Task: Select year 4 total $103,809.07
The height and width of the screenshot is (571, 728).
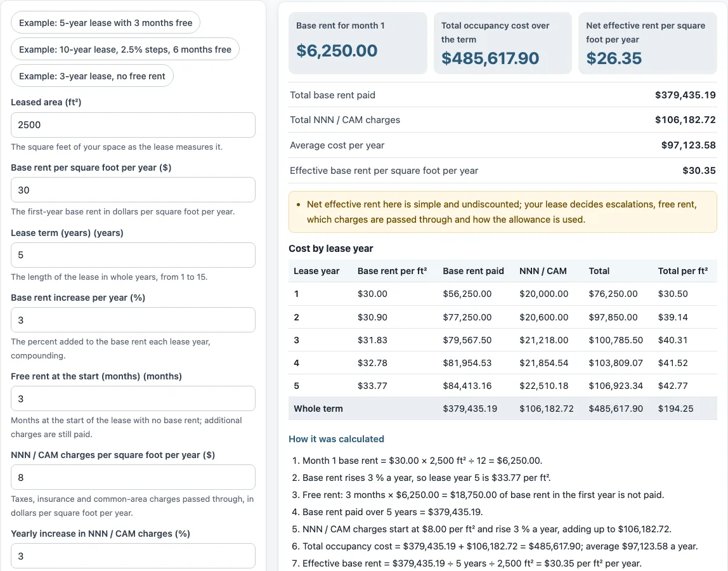Action: point(616,363)
